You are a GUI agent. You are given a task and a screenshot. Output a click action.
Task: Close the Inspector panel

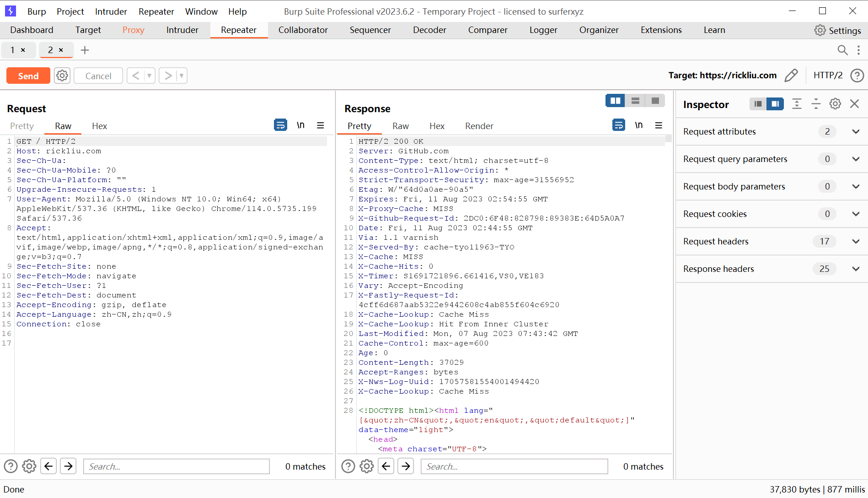tap(854, 104)
